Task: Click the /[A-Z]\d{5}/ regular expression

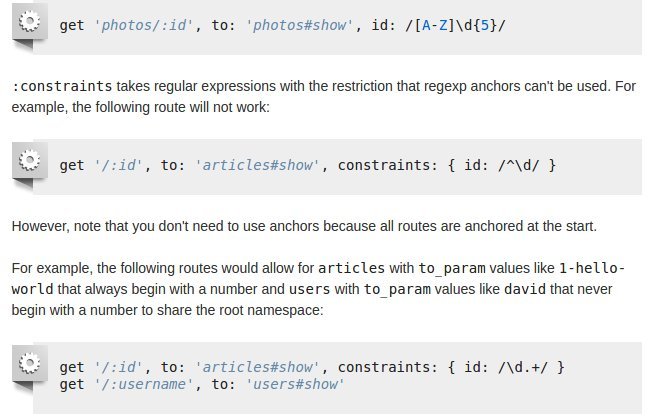Action: click(x=456, y=25)
